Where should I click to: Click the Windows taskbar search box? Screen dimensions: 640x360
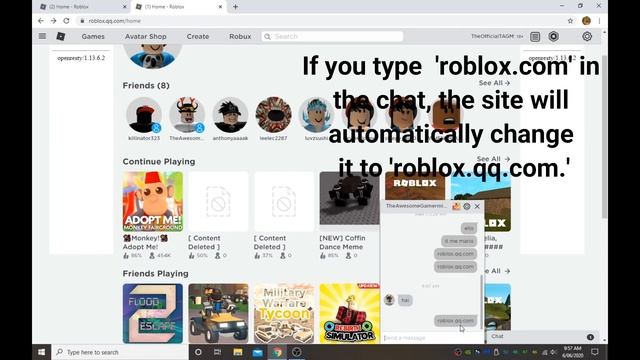[120, 352]
